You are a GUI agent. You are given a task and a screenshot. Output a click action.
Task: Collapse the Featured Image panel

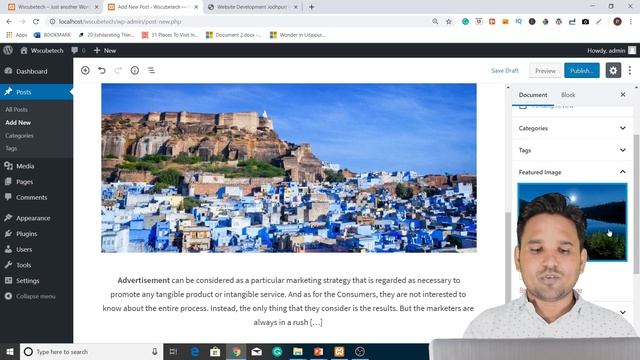[x=572, y=172]
